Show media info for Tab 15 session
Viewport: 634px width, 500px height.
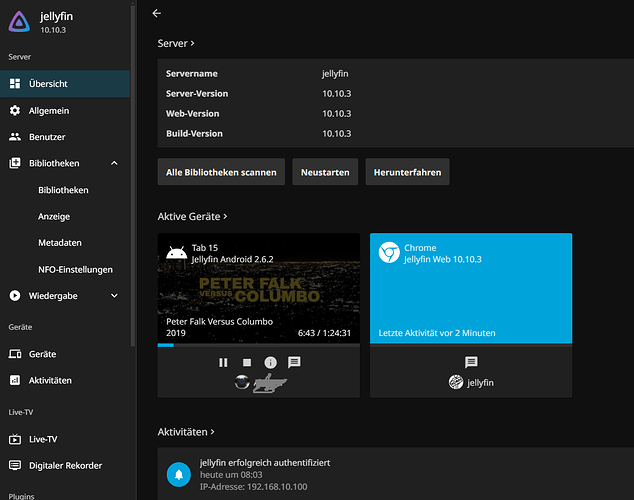click(x=271, y=363)
